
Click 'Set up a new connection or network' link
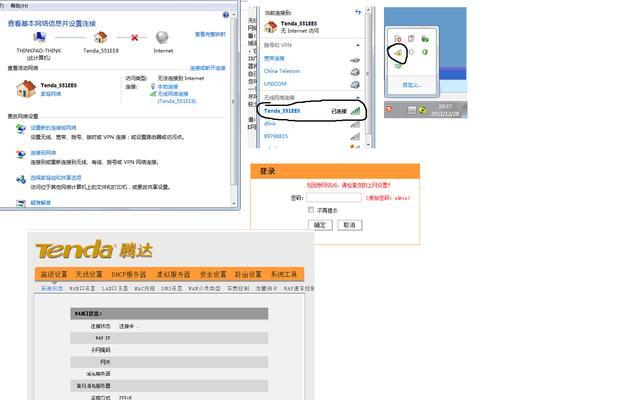pyautogui.click(x=53, y=127)
